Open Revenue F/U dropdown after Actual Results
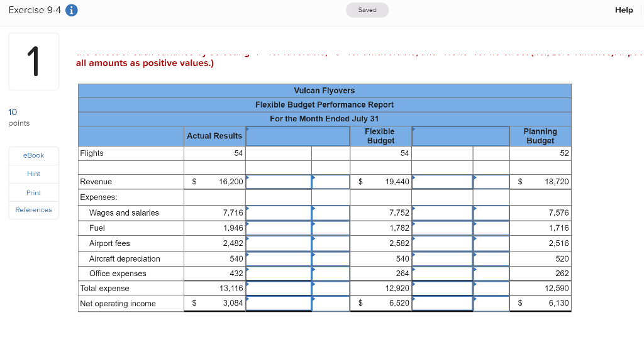The image size is (644, 349). tap(331, 182)
